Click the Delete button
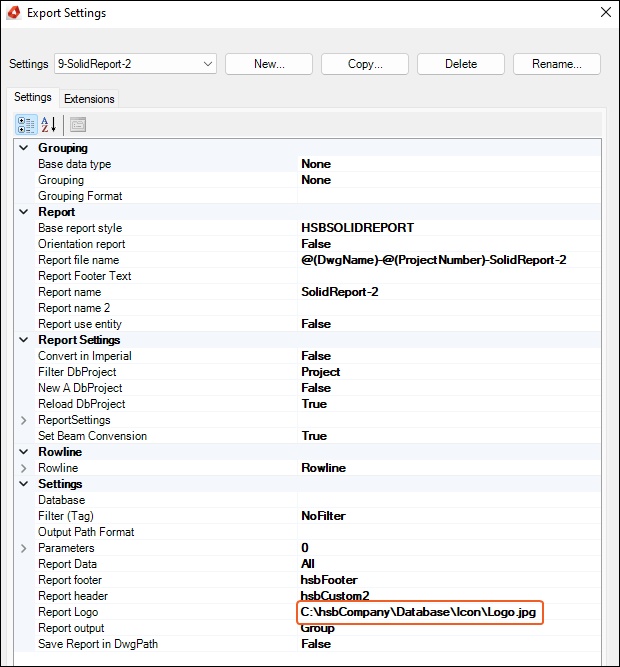 (x=461, y=64)
